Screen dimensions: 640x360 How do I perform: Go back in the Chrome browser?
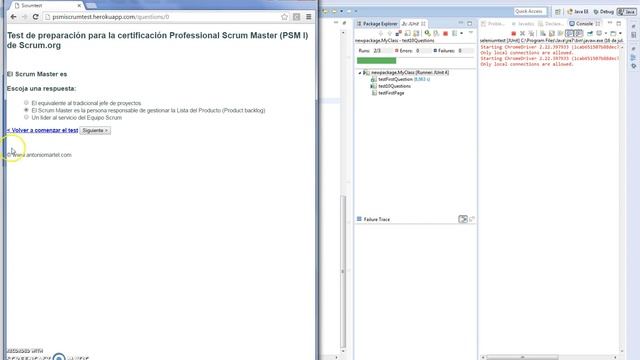13,17
